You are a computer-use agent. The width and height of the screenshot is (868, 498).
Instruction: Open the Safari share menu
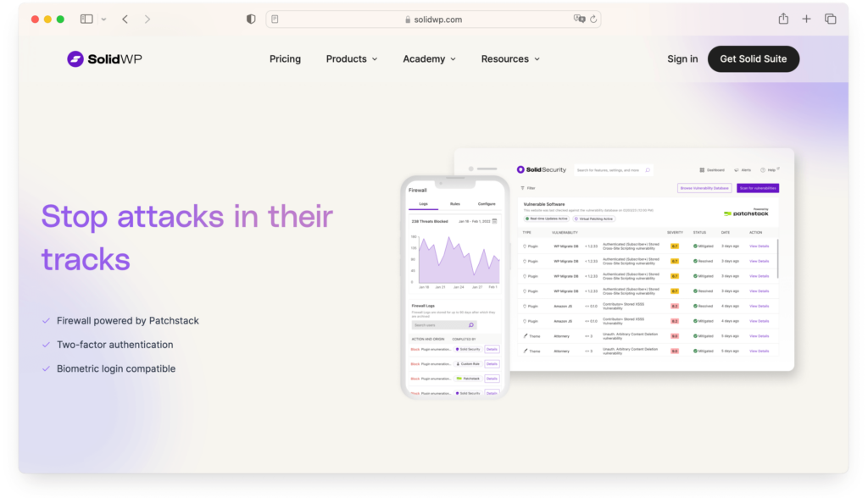click(783, 19)
